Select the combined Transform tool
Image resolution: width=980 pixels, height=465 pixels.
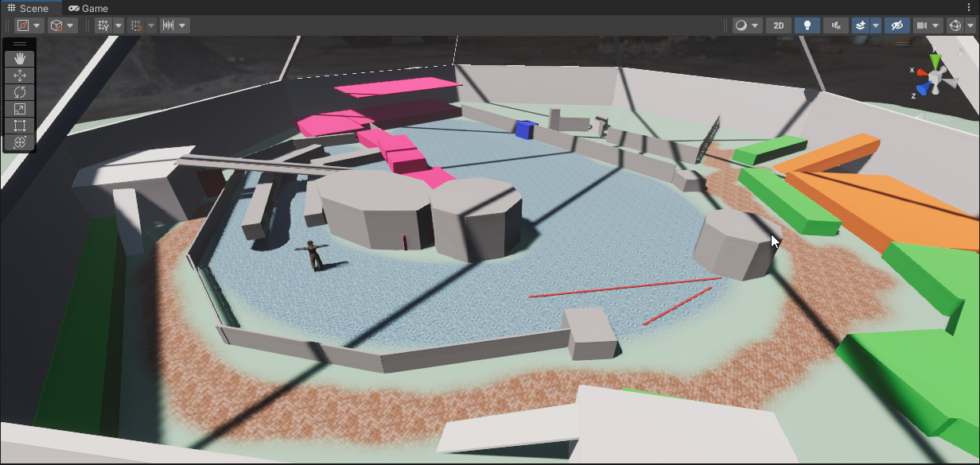(20, 142)
